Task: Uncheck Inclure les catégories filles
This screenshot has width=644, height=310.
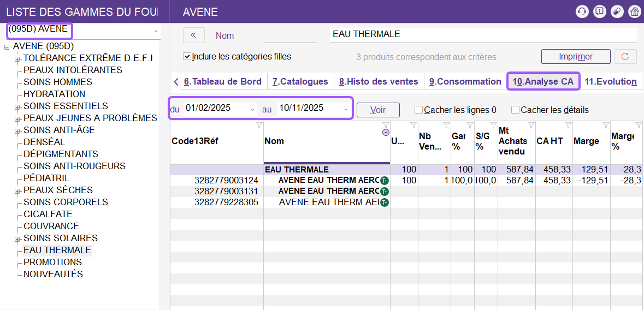Action: click(187, 57)
